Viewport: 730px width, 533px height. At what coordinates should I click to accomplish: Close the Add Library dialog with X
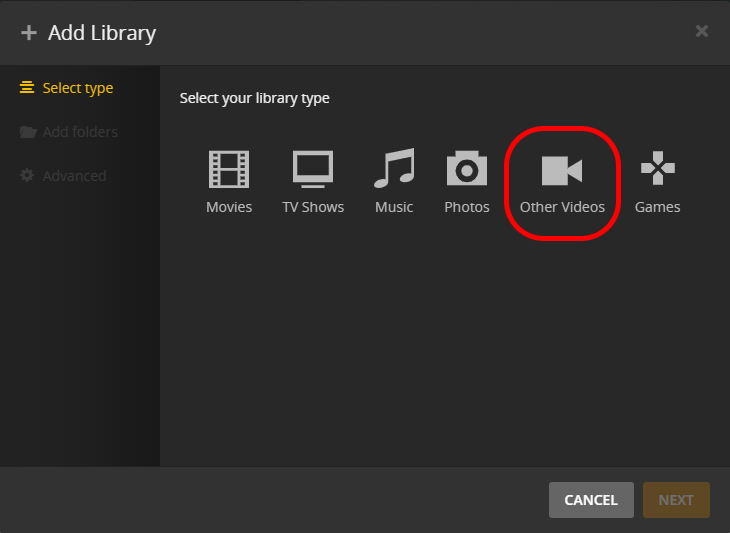pos(702,31)
